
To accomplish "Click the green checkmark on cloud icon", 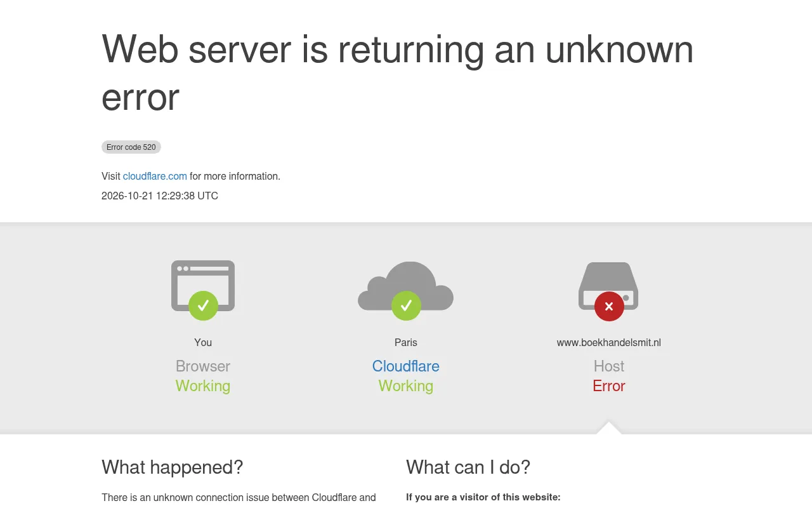I will (x=406, y=305).
